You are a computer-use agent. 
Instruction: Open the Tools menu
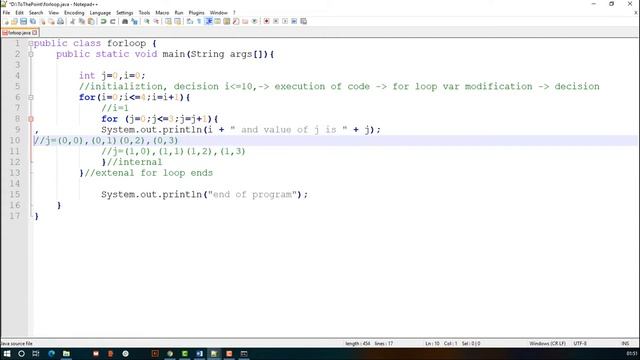tap(144, 13)
